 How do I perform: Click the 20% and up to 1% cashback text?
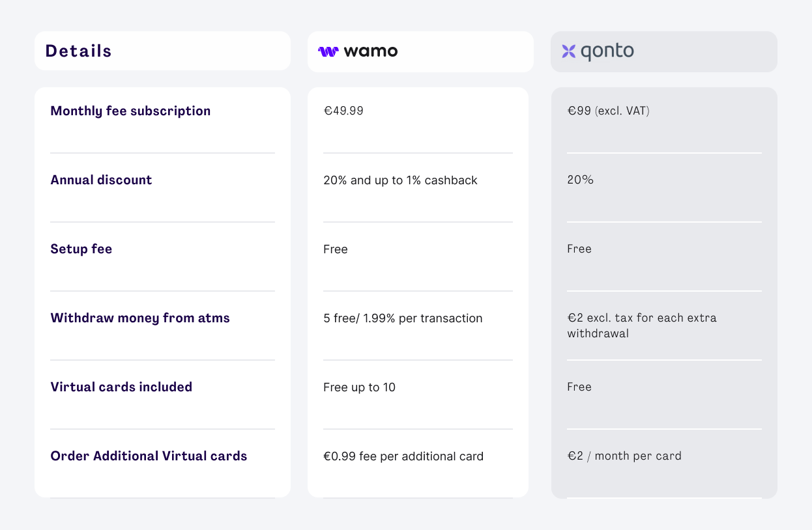tap(400, 180)
